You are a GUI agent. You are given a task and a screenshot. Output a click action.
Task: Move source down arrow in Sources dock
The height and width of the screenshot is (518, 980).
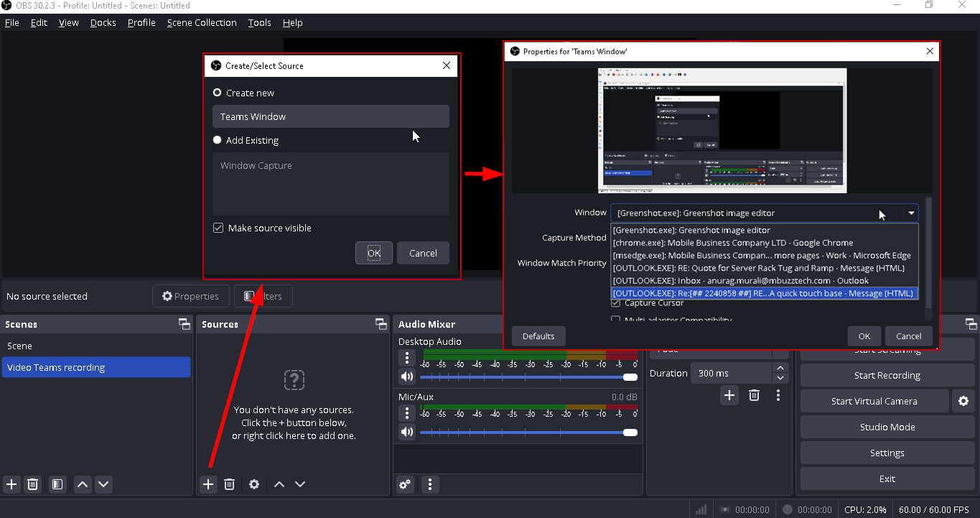point(300,484)
